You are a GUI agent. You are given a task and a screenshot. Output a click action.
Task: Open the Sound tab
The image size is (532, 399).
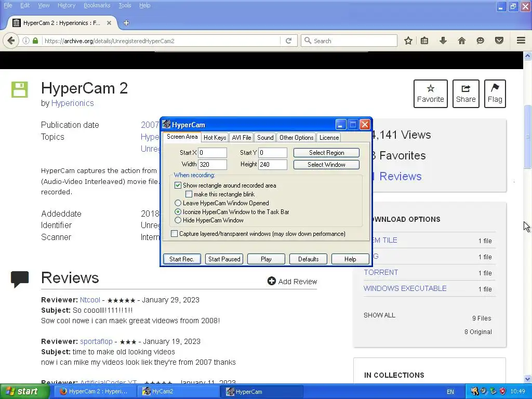pos(265,137)
